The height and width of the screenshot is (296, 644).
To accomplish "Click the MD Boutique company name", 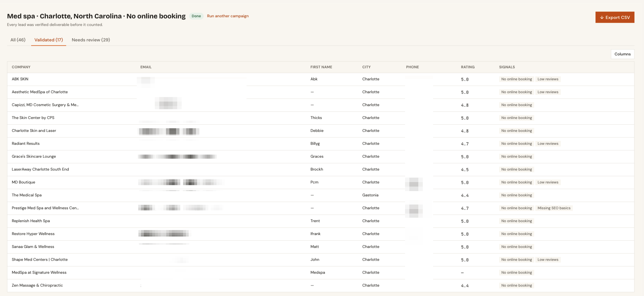I will (23, 182).
